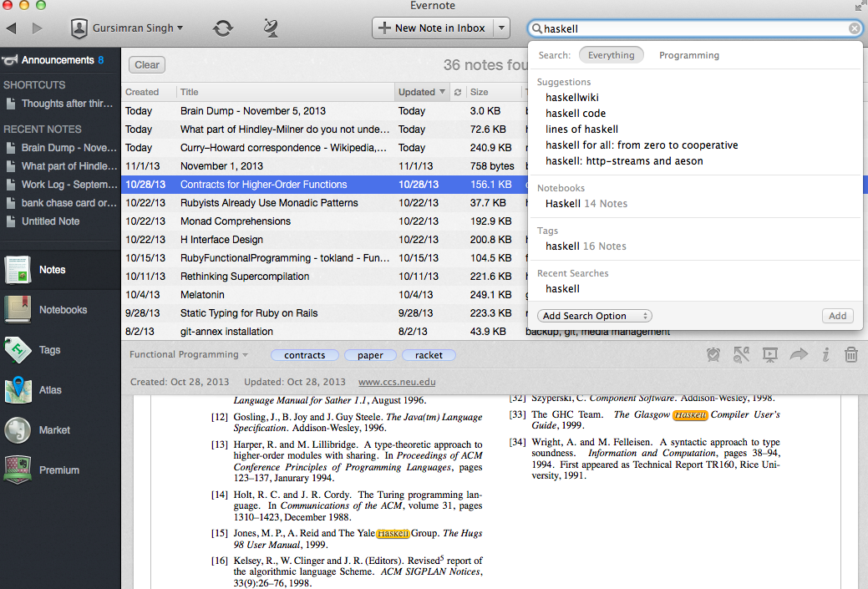Open the New Note dropdown arrow
This screenshot has height=589, width=868.
[501, 28]
